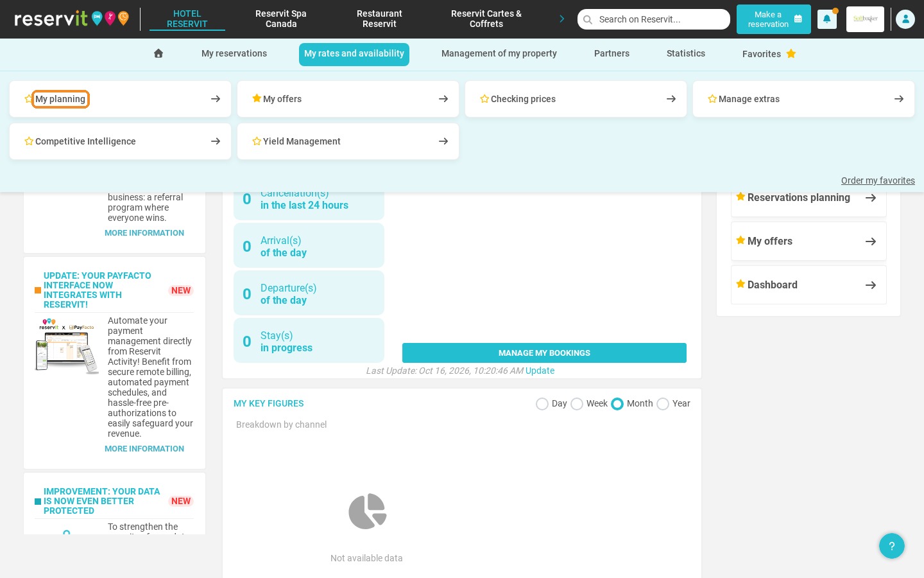Open the Favorites dropdown menu

tap(769, 54)
